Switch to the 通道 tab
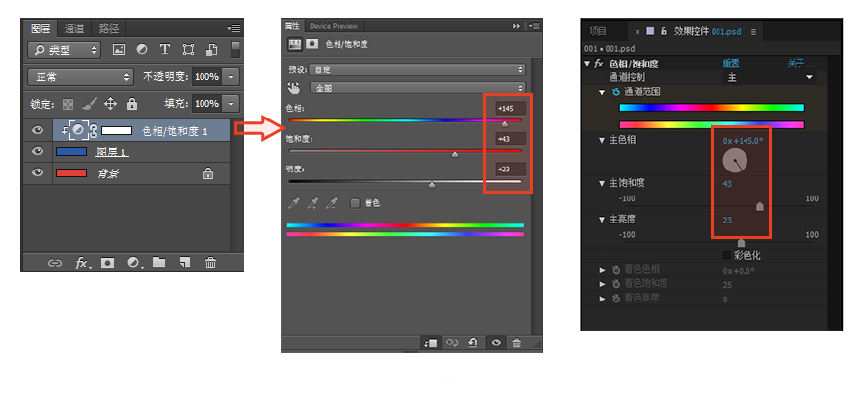The height and width of the screenshot is (393, 868). point(73,29)
